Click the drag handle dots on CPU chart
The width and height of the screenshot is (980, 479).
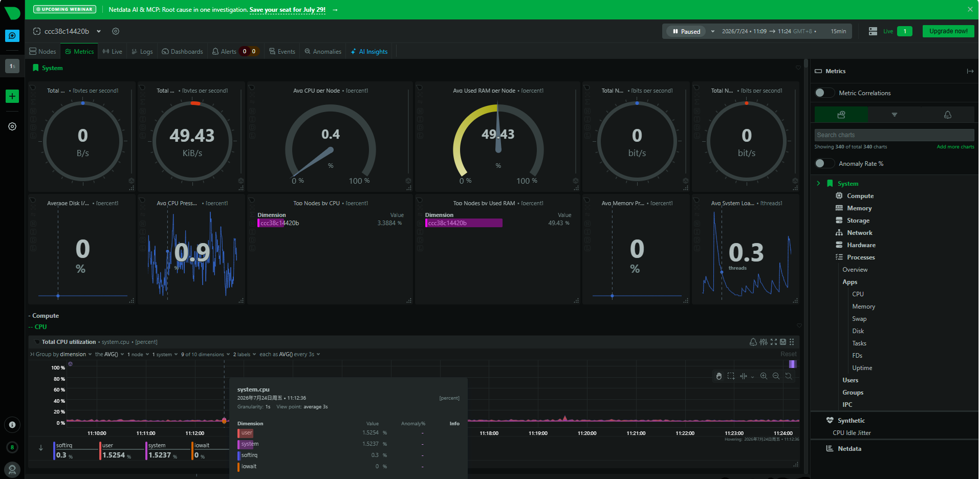(792, 342)
